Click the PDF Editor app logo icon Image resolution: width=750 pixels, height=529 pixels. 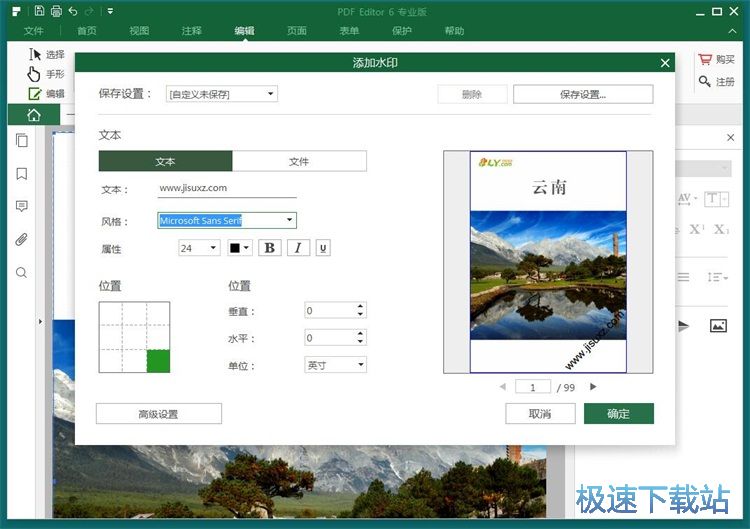coord(17,11)
